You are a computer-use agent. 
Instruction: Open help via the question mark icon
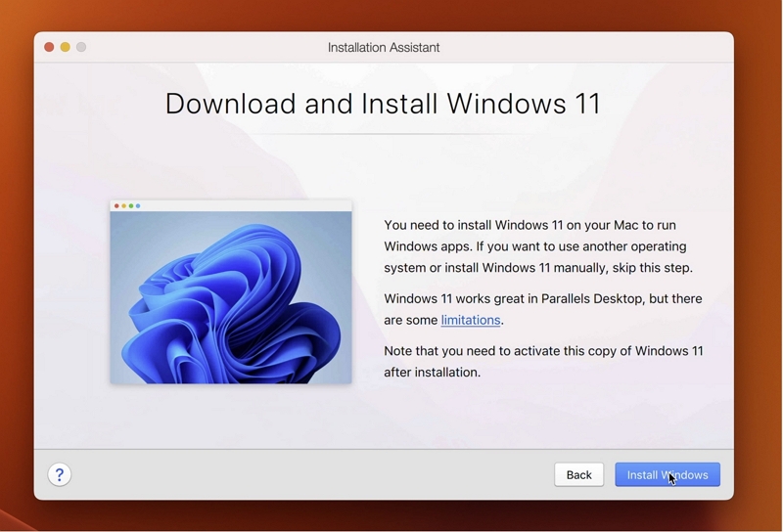60,474
